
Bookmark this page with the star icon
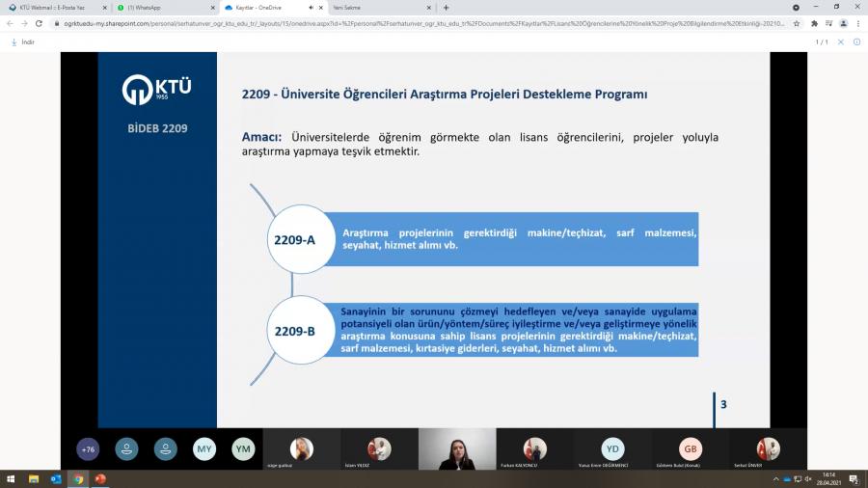(x=797, y=23)
